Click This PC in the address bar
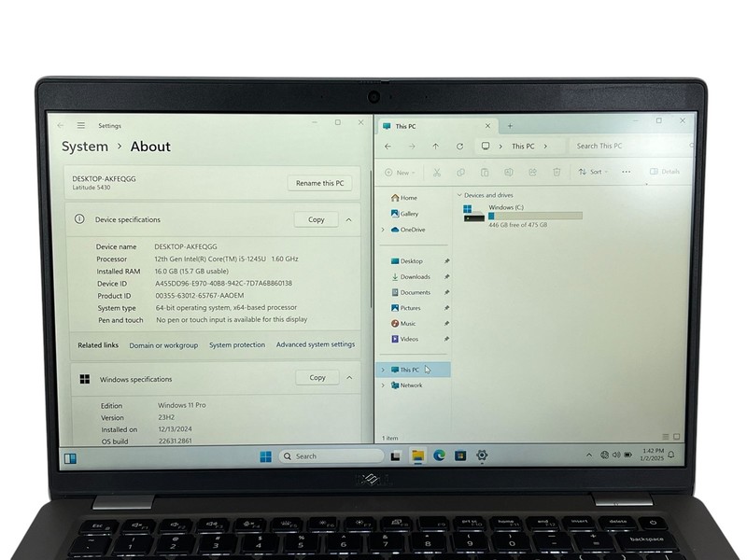747x560 pixels. [x=523, y=147]
